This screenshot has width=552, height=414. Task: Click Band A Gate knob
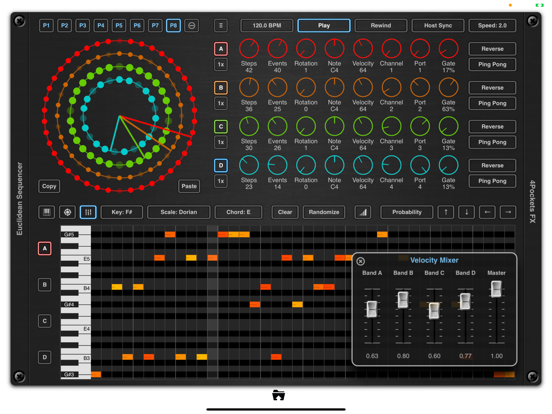tap(448, 49)
